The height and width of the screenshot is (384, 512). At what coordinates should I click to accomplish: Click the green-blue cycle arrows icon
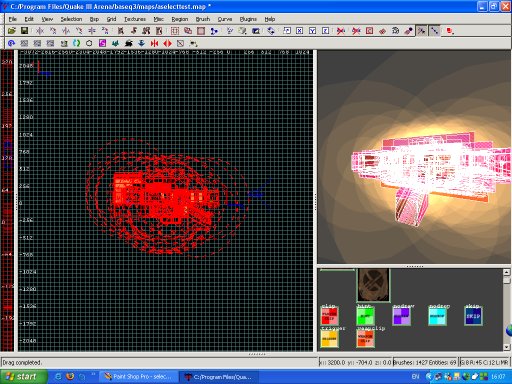tap(76, 43)
